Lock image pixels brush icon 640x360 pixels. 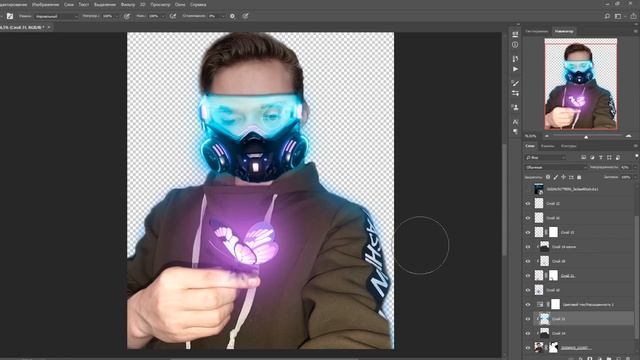click(556, 177)
